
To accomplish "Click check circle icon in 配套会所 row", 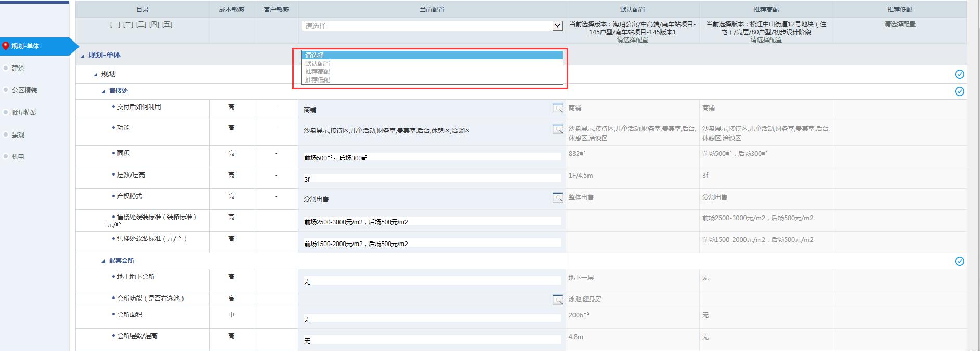I will click(959, 261).
